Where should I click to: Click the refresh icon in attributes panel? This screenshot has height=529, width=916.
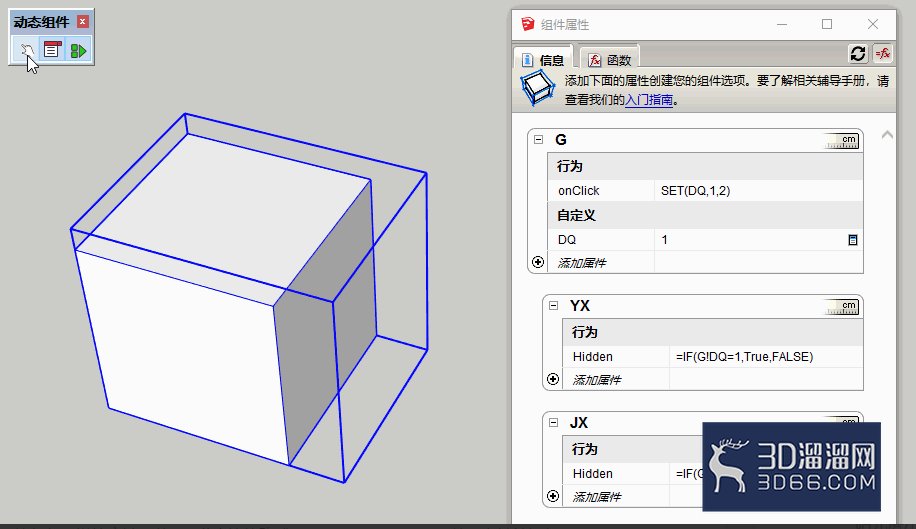pos(858,54)
